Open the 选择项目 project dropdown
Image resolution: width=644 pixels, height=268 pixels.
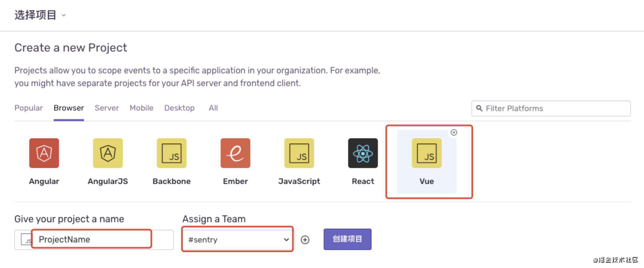40,15
